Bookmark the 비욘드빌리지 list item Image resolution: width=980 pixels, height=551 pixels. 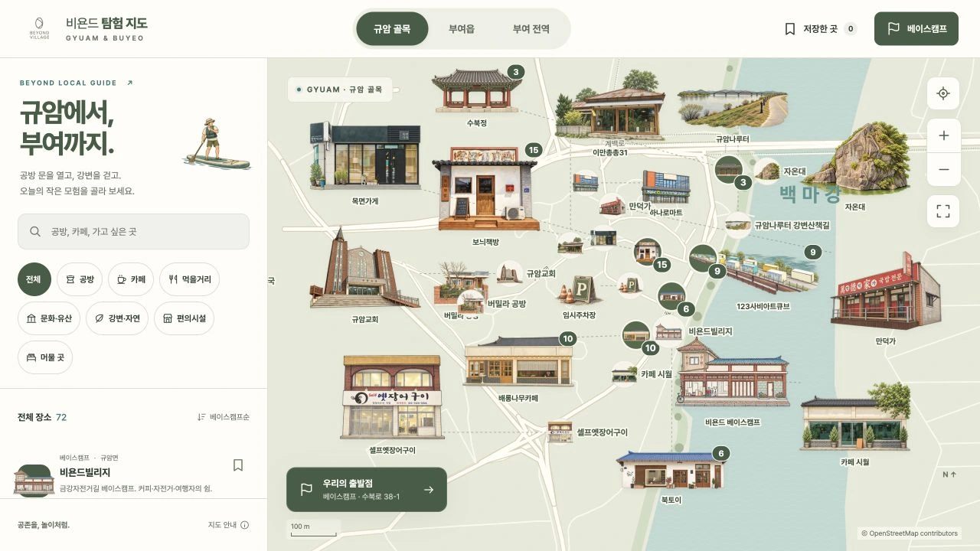coord(238,465)
